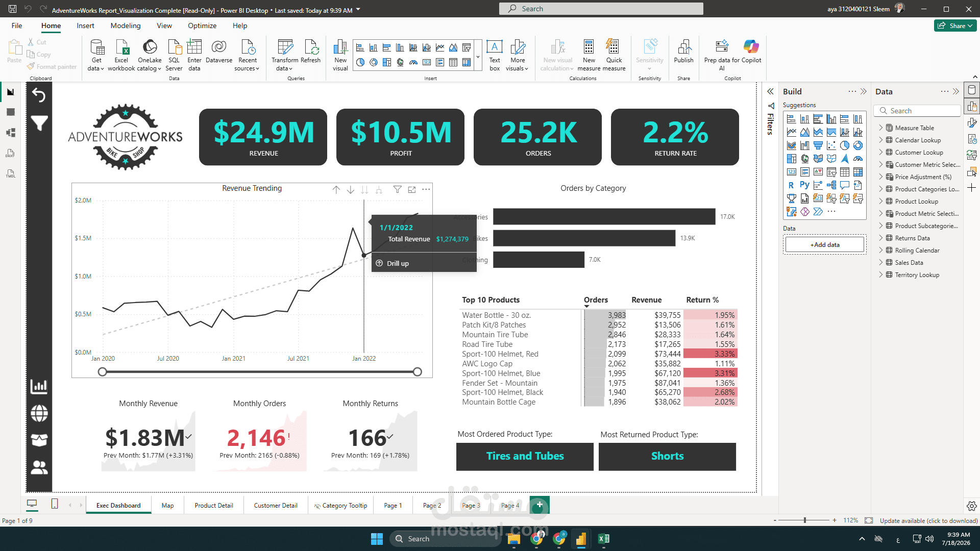Click the globe navigation icon on dashboard
The height and width of the screenshot is (551, 980).
[39, 413]
